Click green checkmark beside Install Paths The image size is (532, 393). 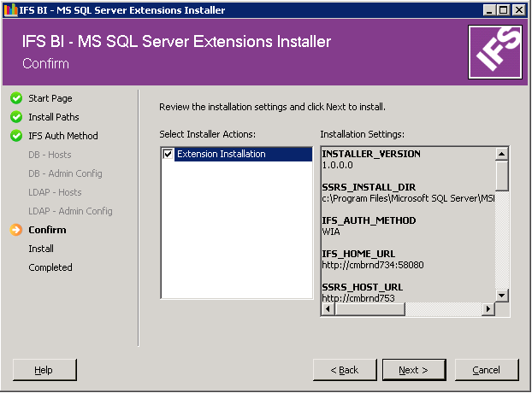pos(16,117)
